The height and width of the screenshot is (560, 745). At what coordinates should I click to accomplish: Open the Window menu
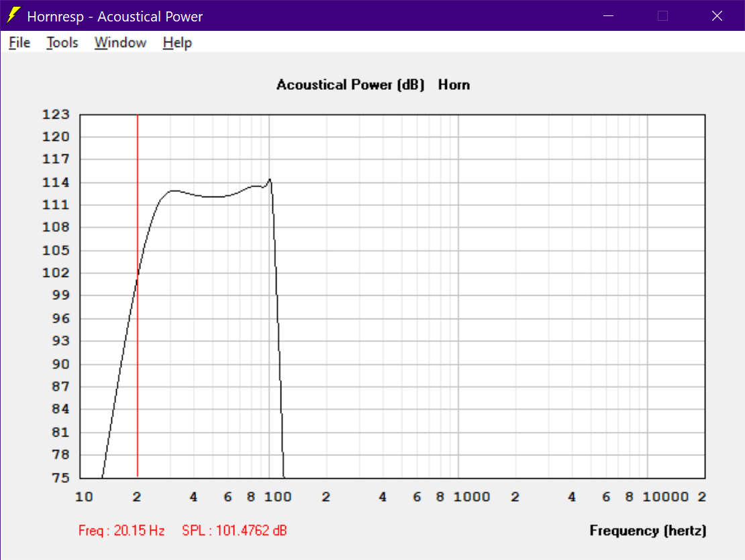tap(120, 43)
